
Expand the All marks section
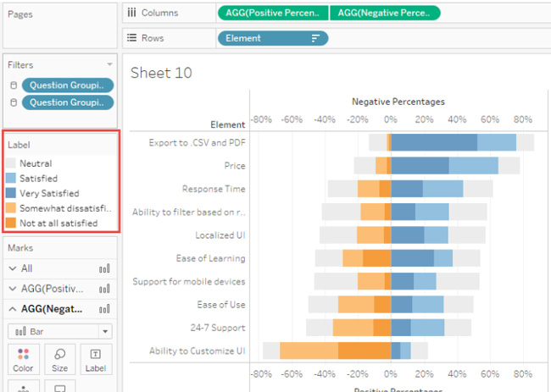click(x=12, y=268)
